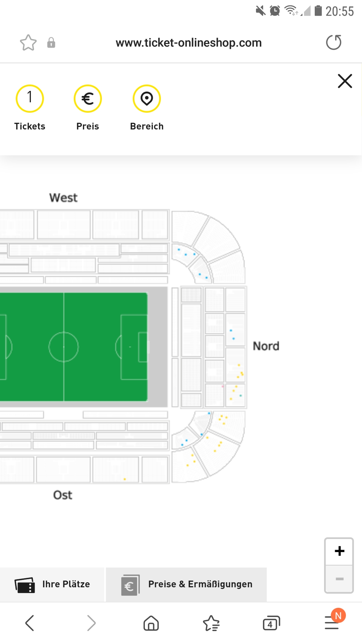Select the West stand label
The height and width of the screenshot is (644, 362).
click(63, 198)
